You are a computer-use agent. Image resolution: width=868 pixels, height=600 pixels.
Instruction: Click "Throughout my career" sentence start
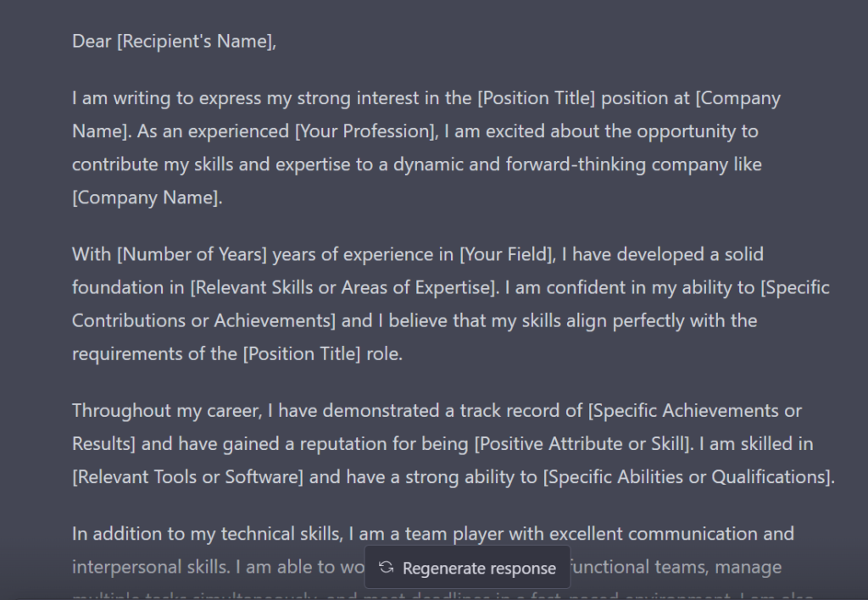[x=166, y=410]
